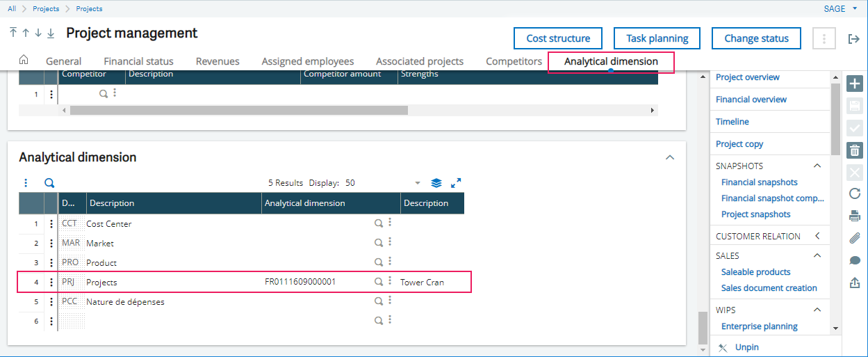This screenshot has width=868, height=357.
Task: Collapse the Analytical dimension section
Action: click(x=669, y=157)
